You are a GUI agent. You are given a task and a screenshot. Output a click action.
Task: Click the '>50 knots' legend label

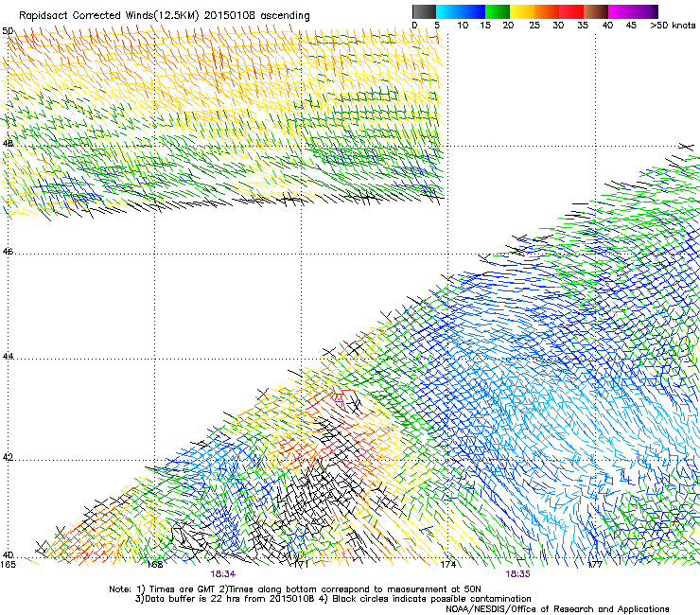tap(673, 25)
